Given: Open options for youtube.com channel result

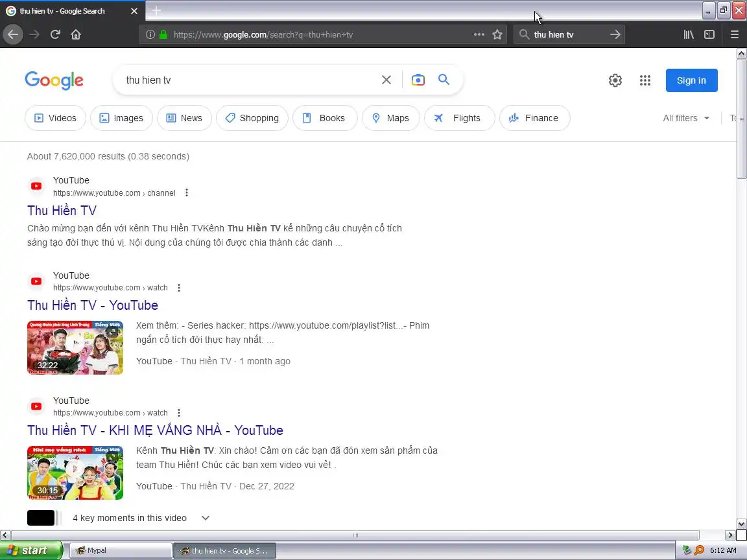Looking at the screenshot, I should click(187, 193).
